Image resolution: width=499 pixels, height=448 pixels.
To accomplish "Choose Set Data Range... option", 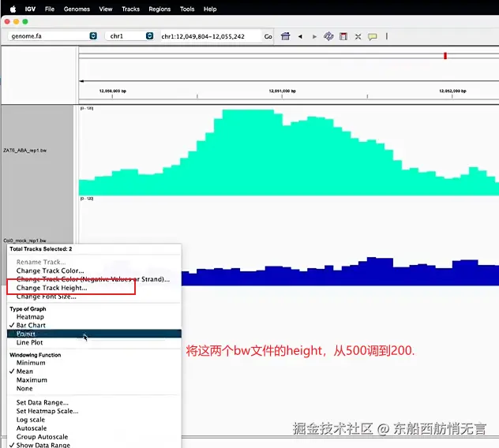I will tap(43, 402).
